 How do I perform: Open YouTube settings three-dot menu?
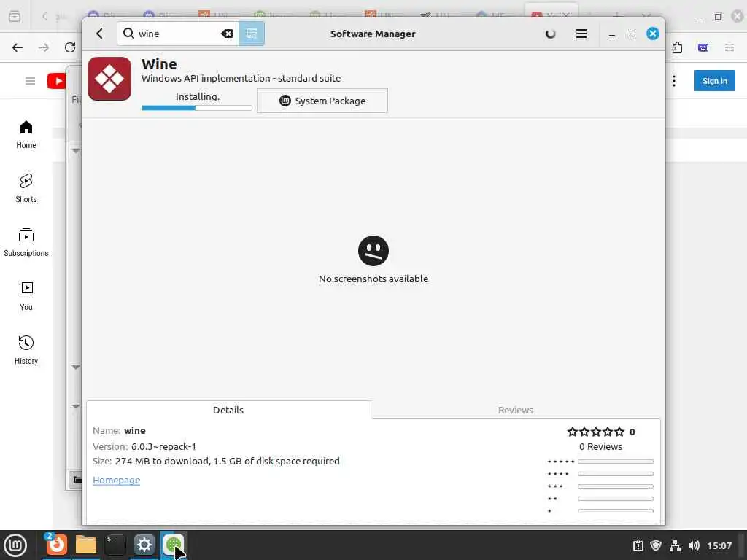pos(673,81)
